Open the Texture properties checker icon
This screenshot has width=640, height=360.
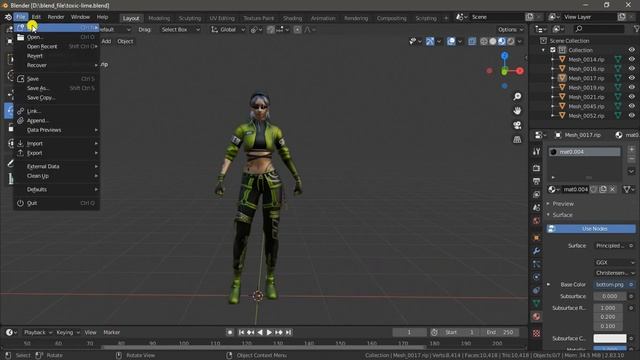(x=536, y=333)
